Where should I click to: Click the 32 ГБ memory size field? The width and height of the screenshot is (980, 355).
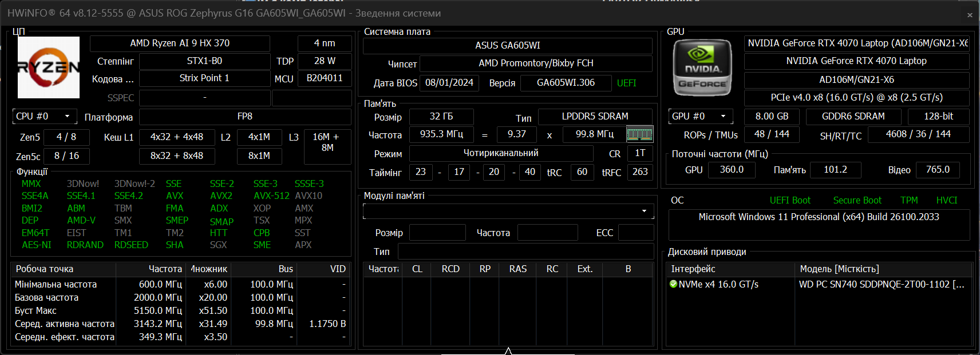tap(441, 117)
